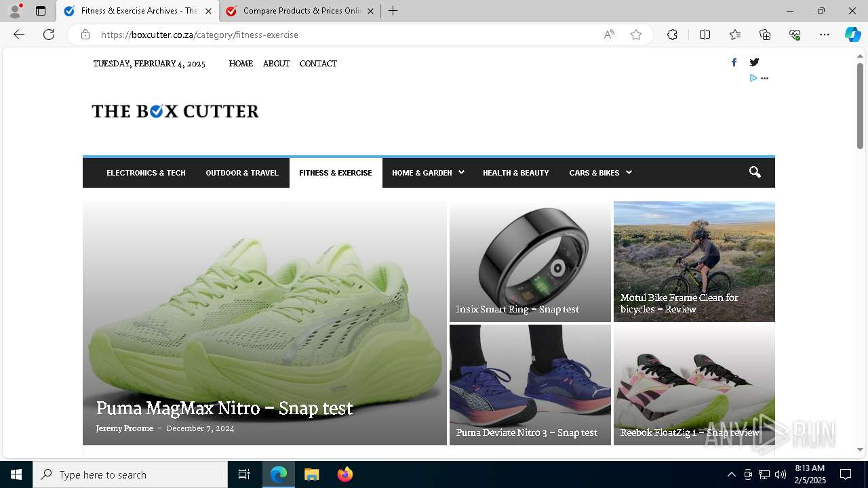Open Task View on the taskbar
This screenshot has width=868, height=488.
tap(244, 474)
